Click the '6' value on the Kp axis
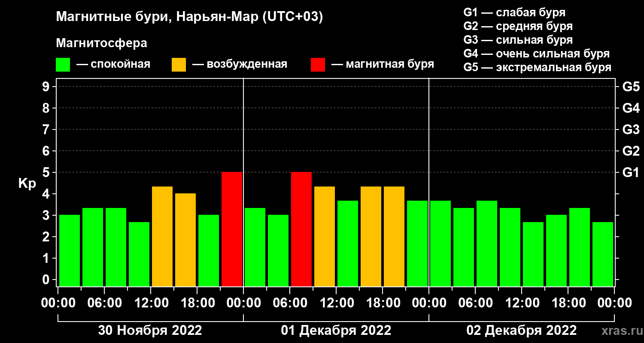Viewport: 644px width, 343px height. click(x=47, y=151)
